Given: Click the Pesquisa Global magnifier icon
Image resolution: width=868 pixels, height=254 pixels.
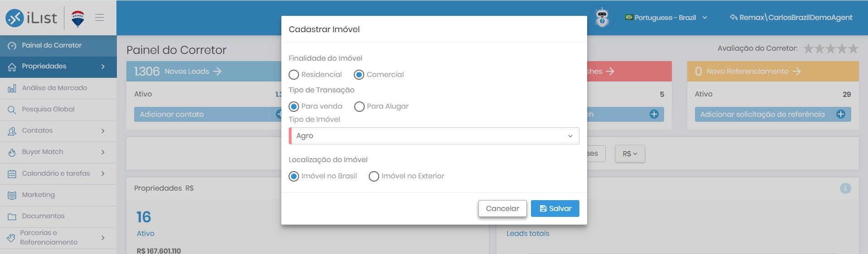Looking at the screenshot, I should pyautogui.click(x=12, y=110).
